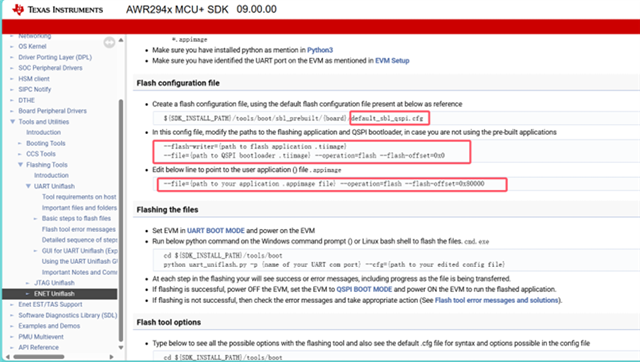The width and height of the screenshot is (640, 362).
Task: Open the HSM client section
Action: coord(34,79)
